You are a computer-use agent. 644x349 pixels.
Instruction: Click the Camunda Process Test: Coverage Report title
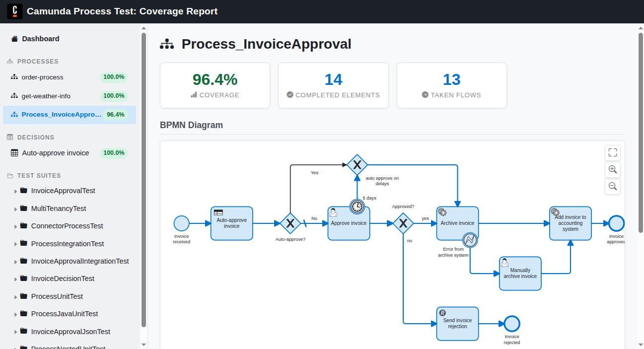pyautogui.click(x=122, y=11)
